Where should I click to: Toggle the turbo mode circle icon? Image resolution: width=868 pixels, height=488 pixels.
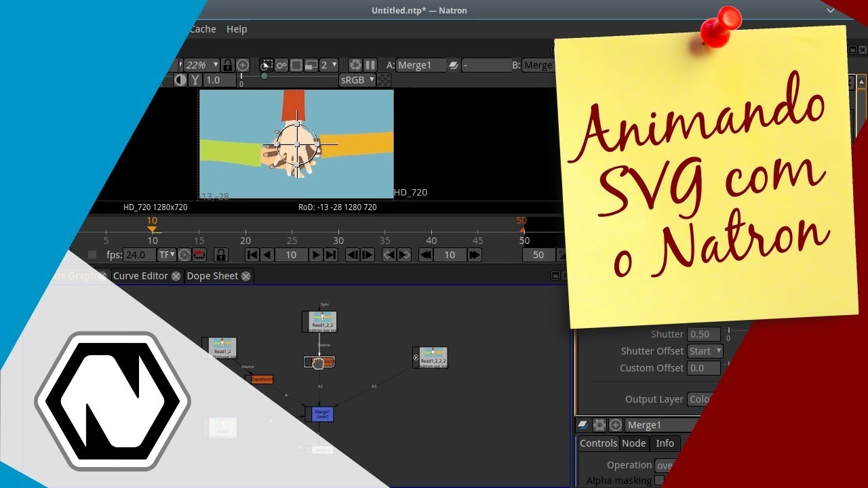184,255
